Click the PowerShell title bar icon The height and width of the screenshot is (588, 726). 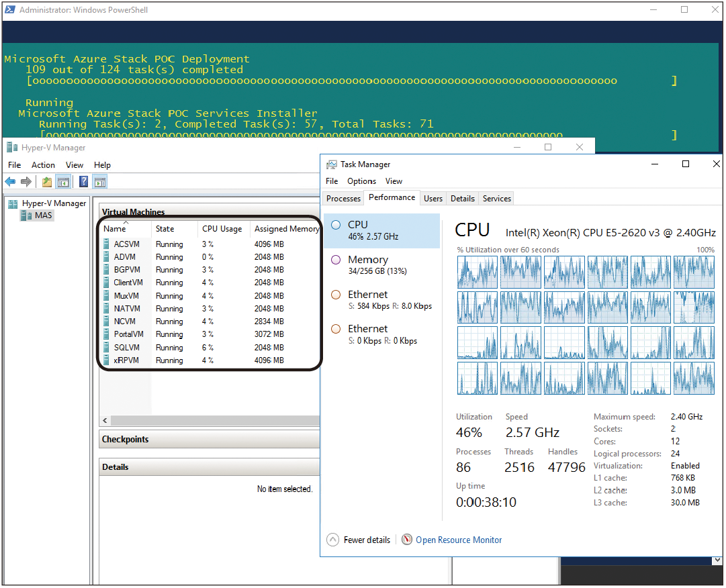pyautogui.click(x=9, y=9)
